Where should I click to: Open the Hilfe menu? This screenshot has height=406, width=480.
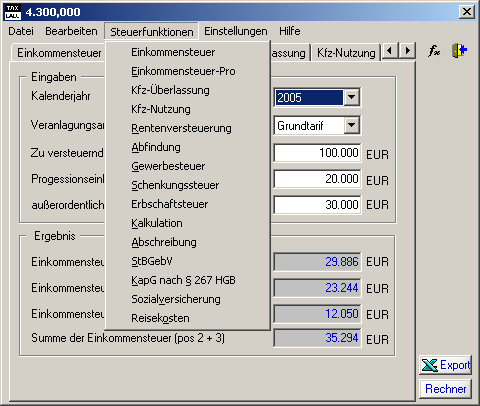tap(290, 31)
